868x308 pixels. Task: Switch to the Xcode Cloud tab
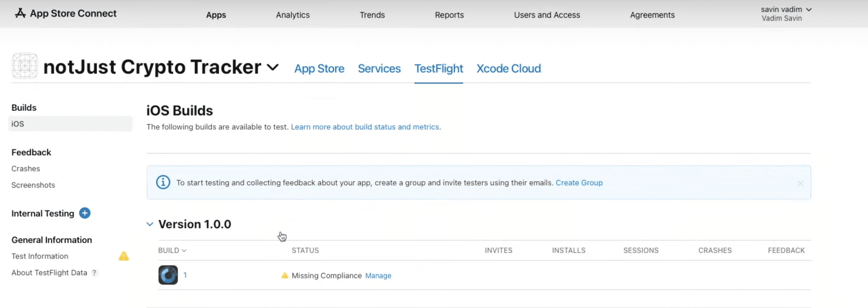[x=509, y=69]
